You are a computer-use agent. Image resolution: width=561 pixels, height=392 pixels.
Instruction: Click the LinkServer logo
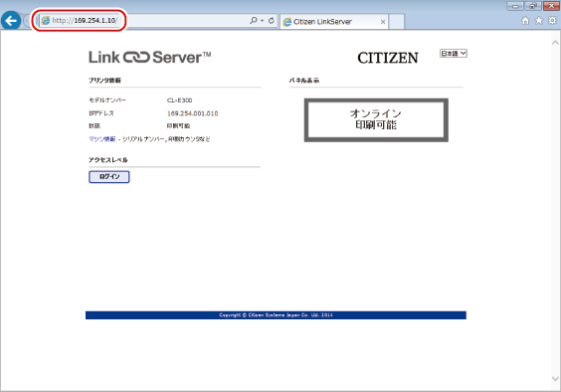tap(150, 58)
